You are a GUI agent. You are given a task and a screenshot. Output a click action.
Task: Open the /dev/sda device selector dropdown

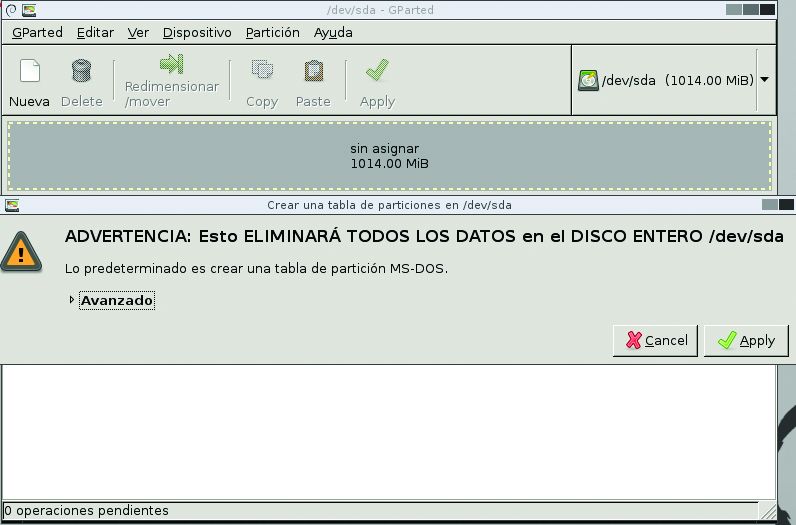pos(765,80)
